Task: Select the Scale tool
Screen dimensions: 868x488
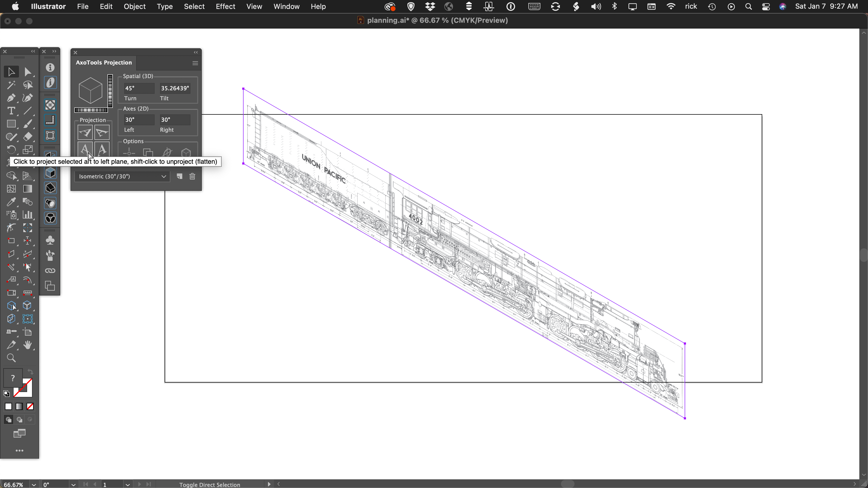Action: 28,150
